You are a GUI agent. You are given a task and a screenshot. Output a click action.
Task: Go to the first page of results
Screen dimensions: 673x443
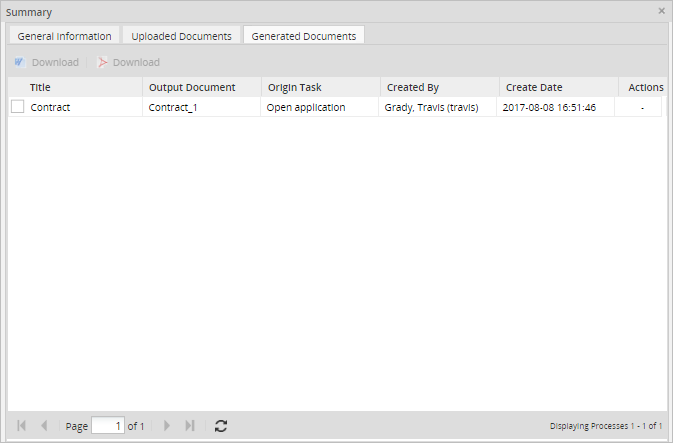point(22,426)
